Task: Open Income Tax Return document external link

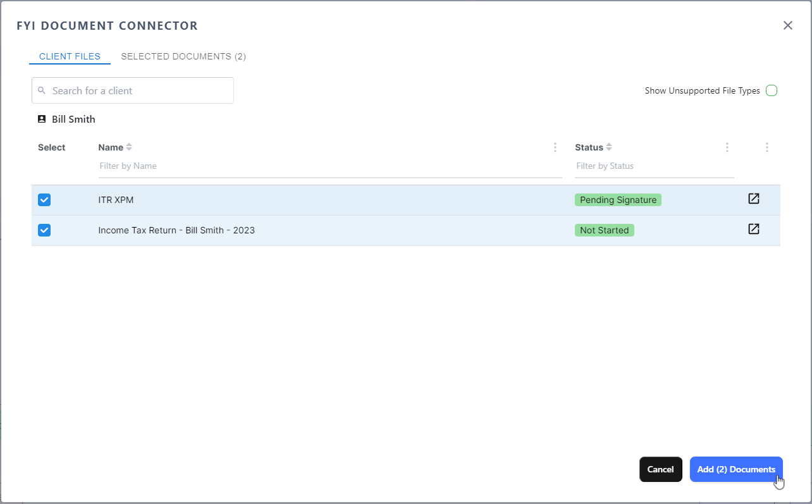Action: point(753,230)
